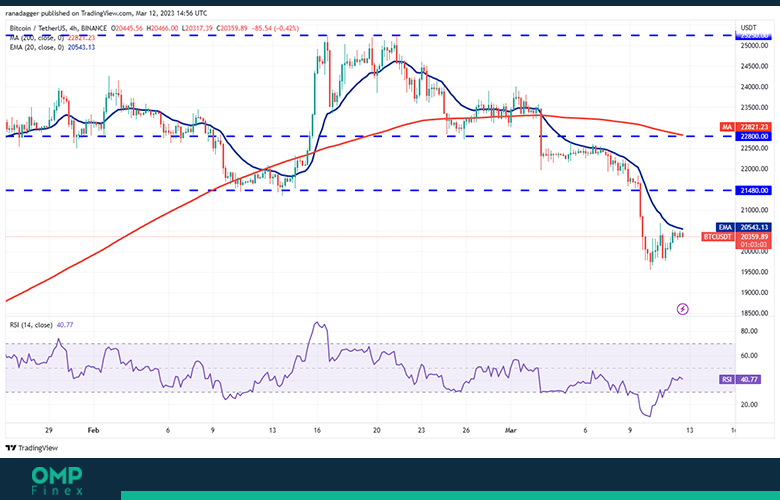Viewport: 780px width, 500px height.
Task: Click the USDT currency label on price axis
Action: (748, 27)
